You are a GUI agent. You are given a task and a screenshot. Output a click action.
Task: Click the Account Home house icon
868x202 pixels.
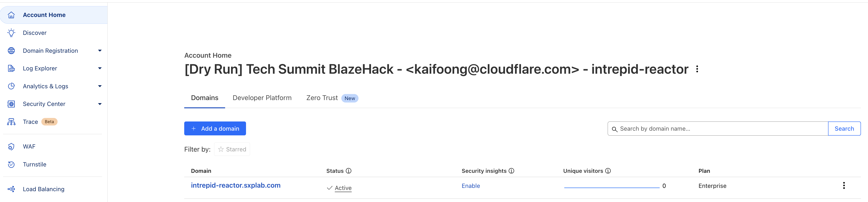click(x=11, y=15)
